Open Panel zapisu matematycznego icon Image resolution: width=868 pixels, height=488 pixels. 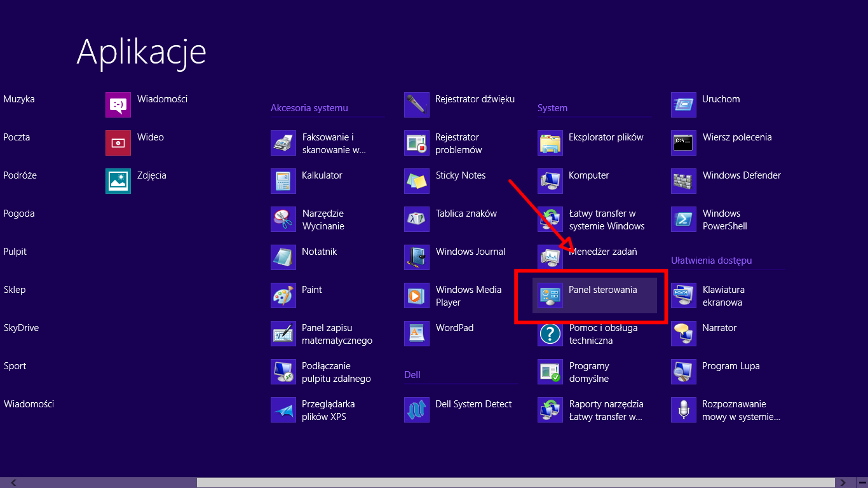click(x=283, y=334)
